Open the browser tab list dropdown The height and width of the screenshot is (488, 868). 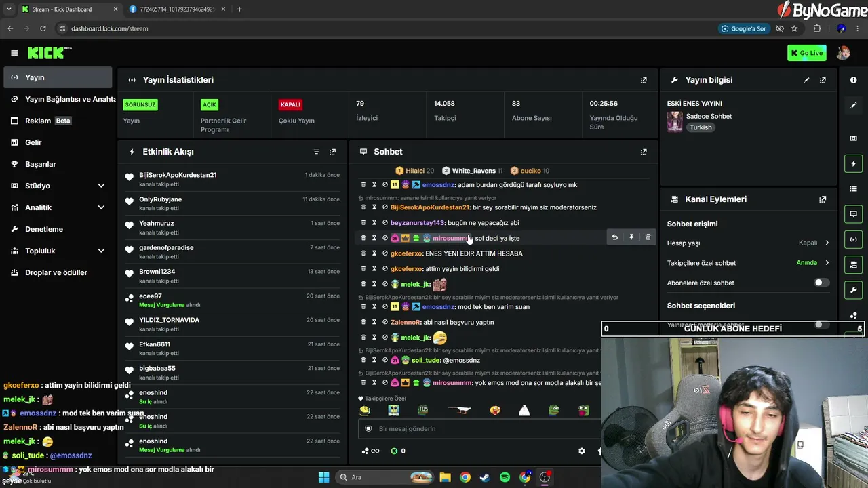click(x=9, y=9)
